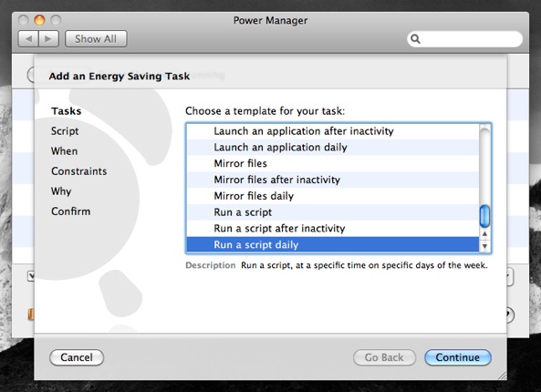Click the blue scrollbar thumb in the template list
This screenshot has width=541, height=392.
coord(484,216)
